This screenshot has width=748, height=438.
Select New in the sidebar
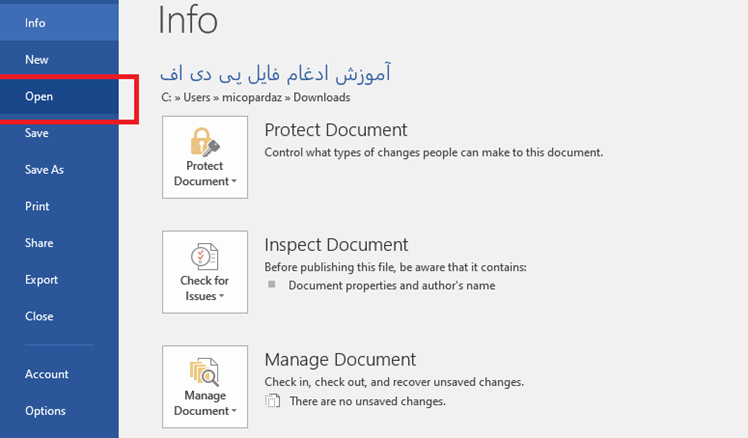[x=59, y=60]
